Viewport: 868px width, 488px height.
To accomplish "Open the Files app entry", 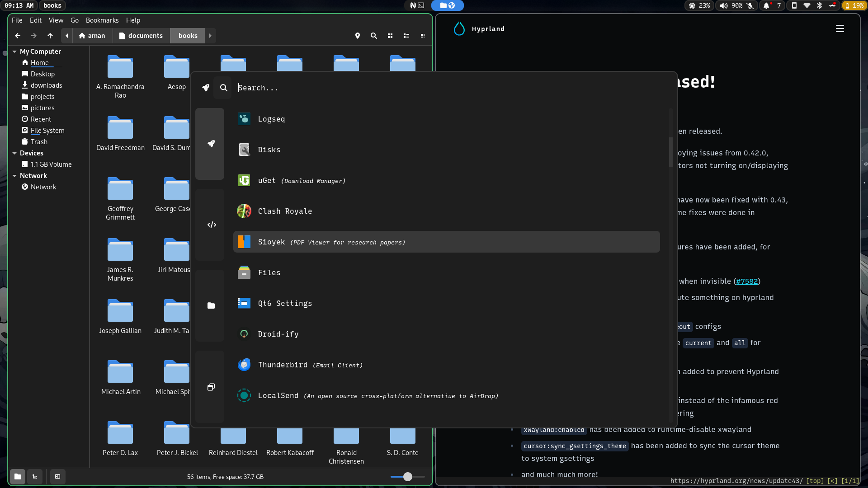I will pyautogui.click(x=446, y=272).
